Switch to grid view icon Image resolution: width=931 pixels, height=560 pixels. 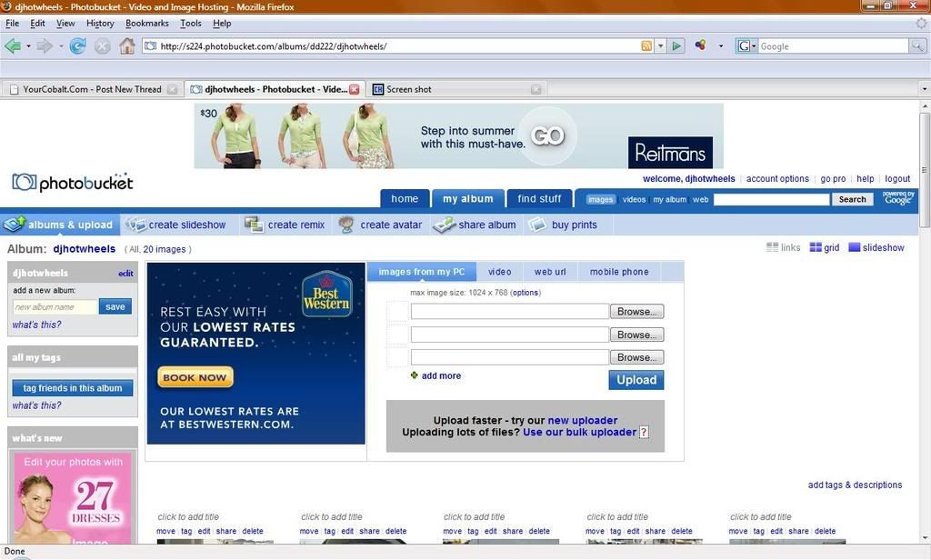[816, 247]
